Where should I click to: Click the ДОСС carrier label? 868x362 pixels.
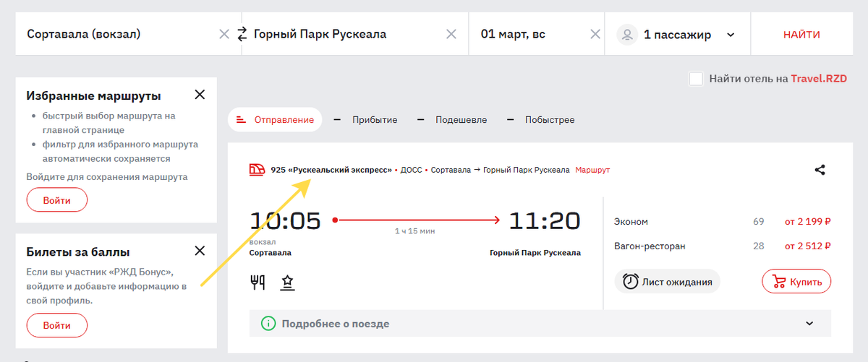point(411,170)
